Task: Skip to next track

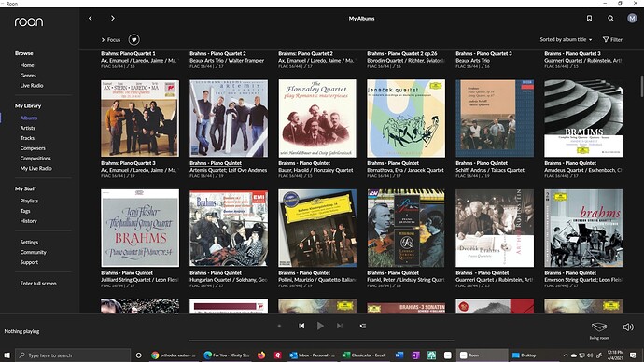Action: (x=339, y=326)
